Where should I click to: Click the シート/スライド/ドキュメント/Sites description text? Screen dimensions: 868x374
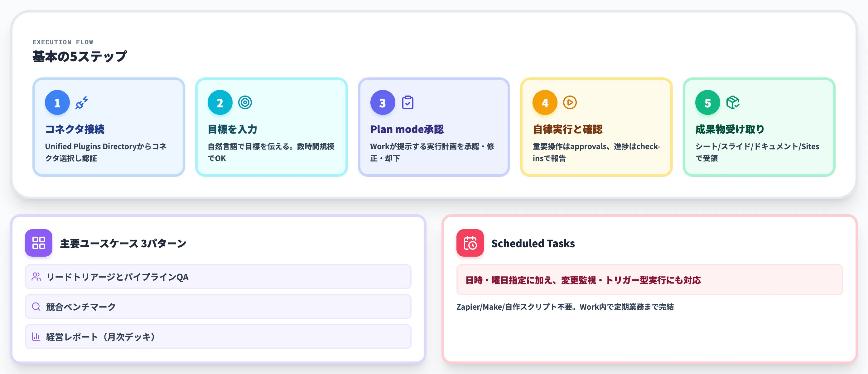tap(757, 152)
